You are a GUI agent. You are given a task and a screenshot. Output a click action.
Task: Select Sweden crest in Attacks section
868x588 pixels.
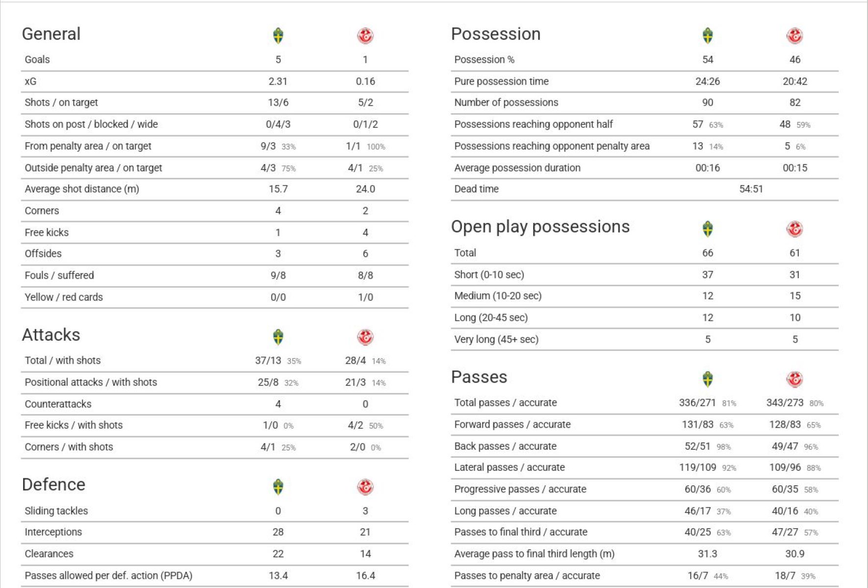click(x=278, y=337)
